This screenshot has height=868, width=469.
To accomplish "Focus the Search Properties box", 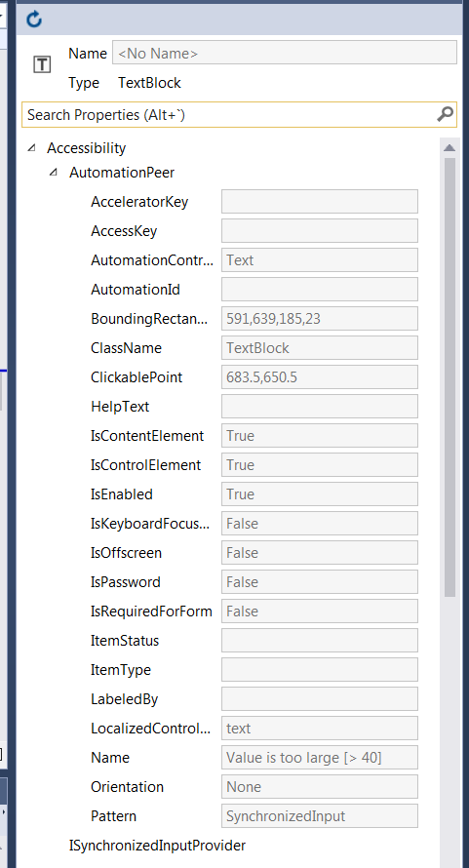I will pos(239,114).
